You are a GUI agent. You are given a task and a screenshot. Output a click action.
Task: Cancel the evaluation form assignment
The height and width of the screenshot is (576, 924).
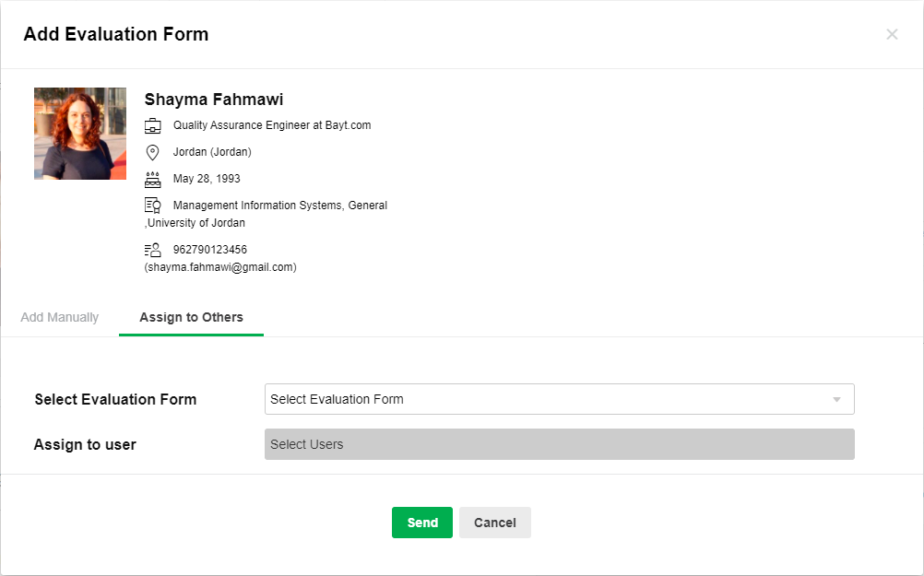coord(494,523)
